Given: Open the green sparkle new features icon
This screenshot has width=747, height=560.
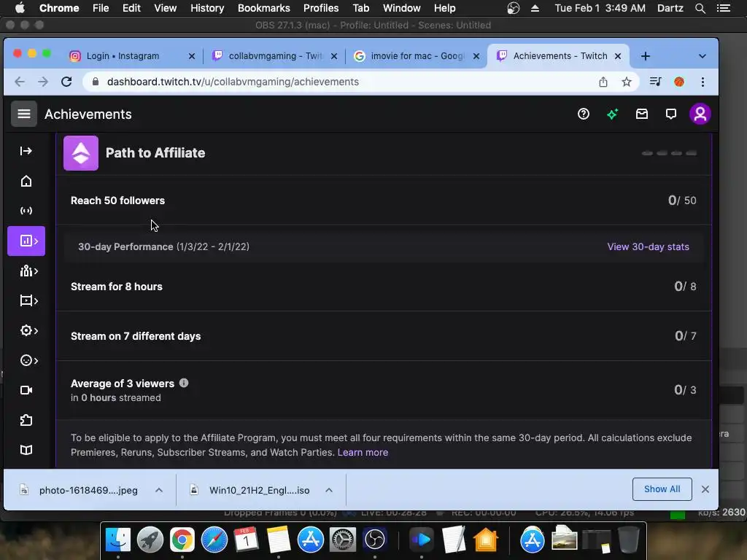Looking at the screenshot, I should 612,114.
